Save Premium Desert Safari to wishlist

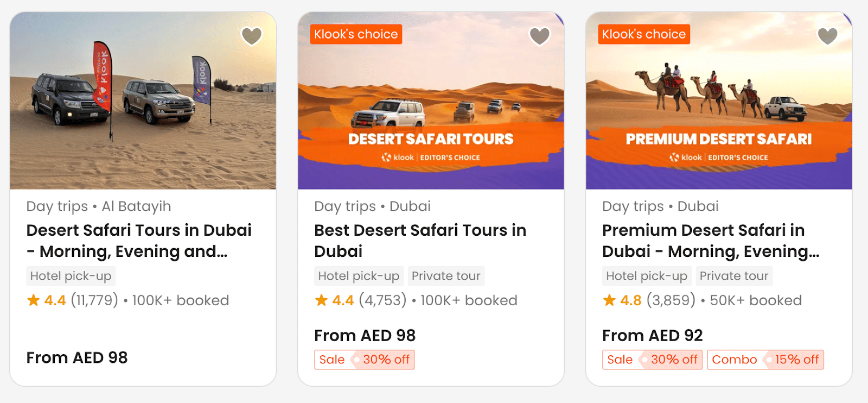point(827,36)
